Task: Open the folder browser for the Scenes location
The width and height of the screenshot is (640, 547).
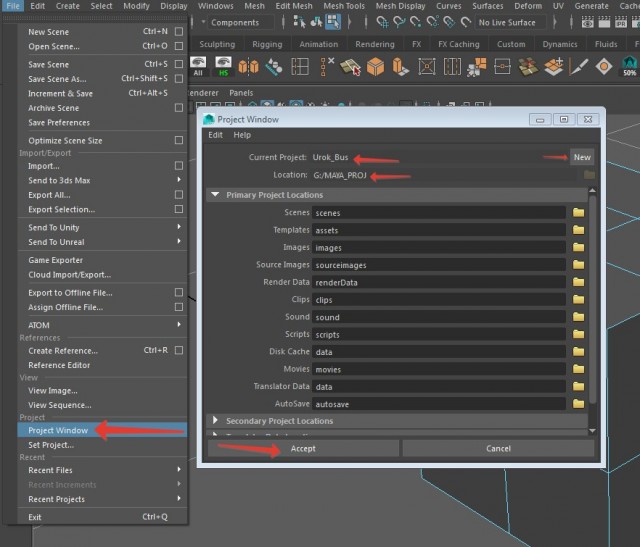Action: pyautogui.click(x=578, y=212)
